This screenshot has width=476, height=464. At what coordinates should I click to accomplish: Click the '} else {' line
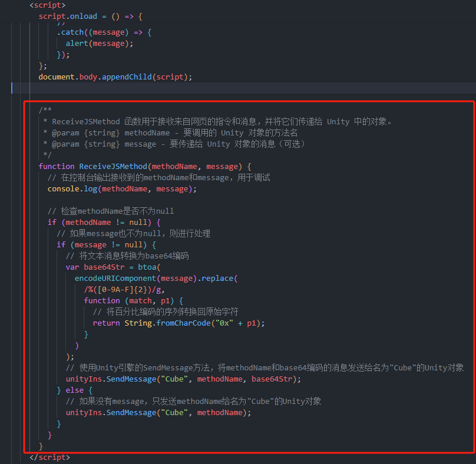[x=75, y=390]
